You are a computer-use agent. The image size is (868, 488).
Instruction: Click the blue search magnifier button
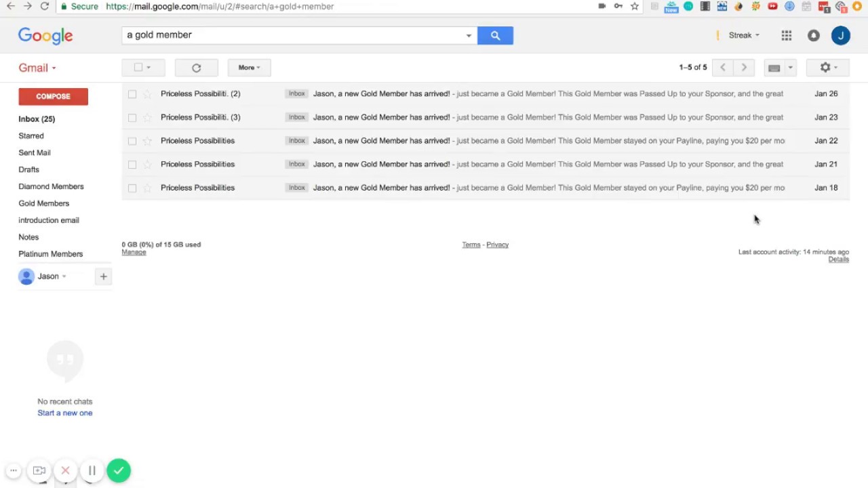(x=495, y=35)
